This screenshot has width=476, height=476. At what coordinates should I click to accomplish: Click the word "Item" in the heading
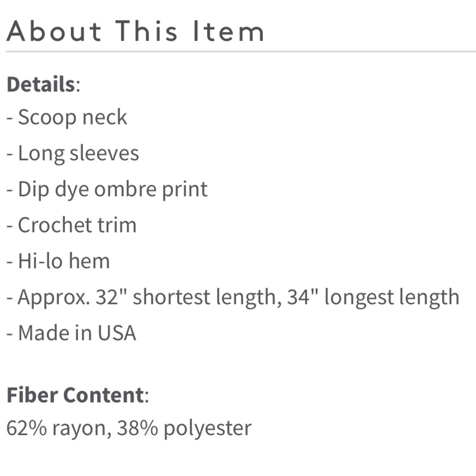(x=228, y=31)
